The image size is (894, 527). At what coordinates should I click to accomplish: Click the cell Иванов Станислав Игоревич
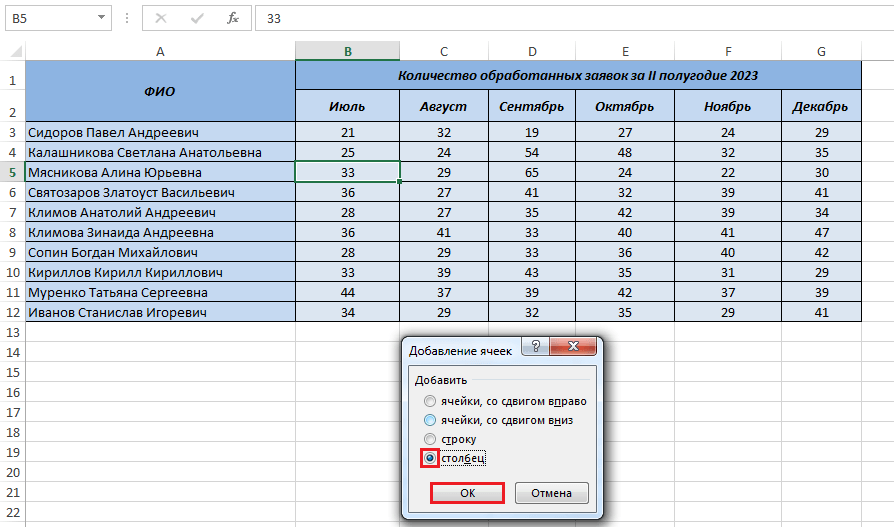[x=160, y=313]
